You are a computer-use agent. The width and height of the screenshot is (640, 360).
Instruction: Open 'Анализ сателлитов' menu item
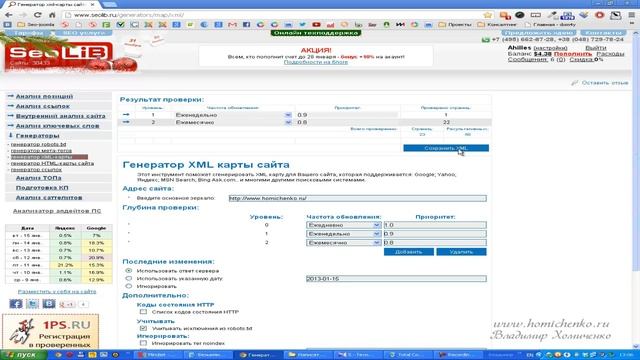click(x=49, y=198)
